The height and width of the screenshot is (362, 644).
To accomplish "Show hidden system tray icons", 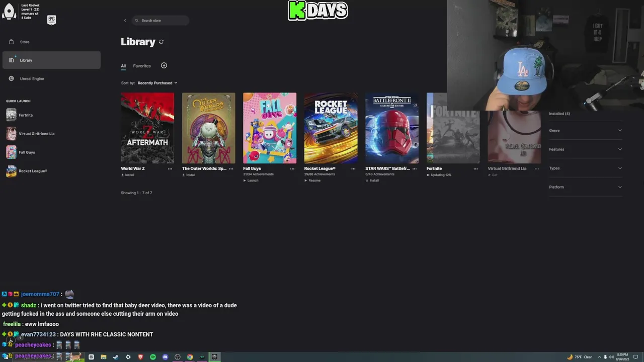I will (599, 357).
